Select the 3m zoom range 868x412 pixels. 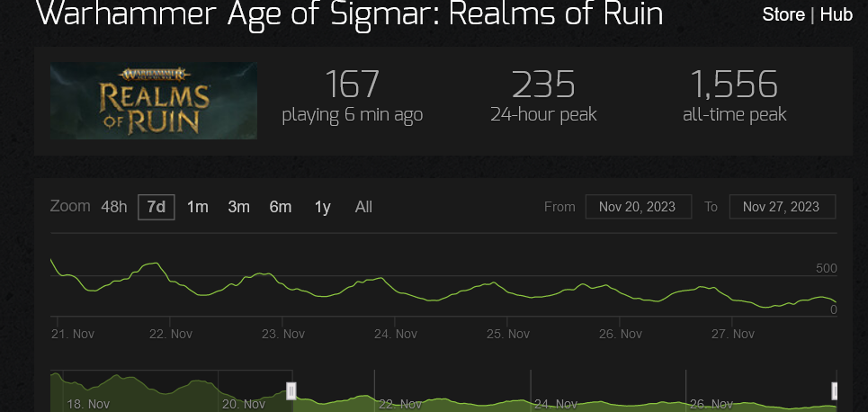click(238, 207)
